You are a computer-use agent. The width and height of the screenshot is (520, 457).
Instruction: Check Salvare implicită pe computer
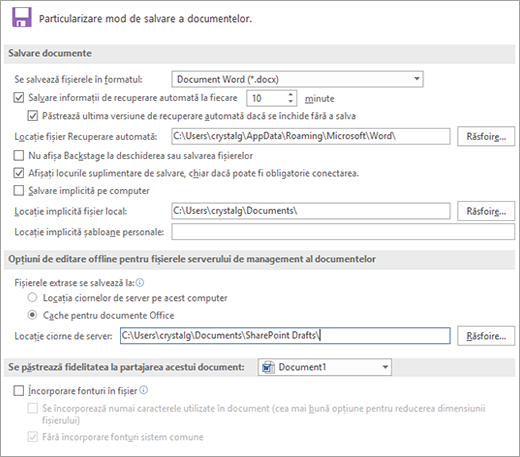[19, 191]
